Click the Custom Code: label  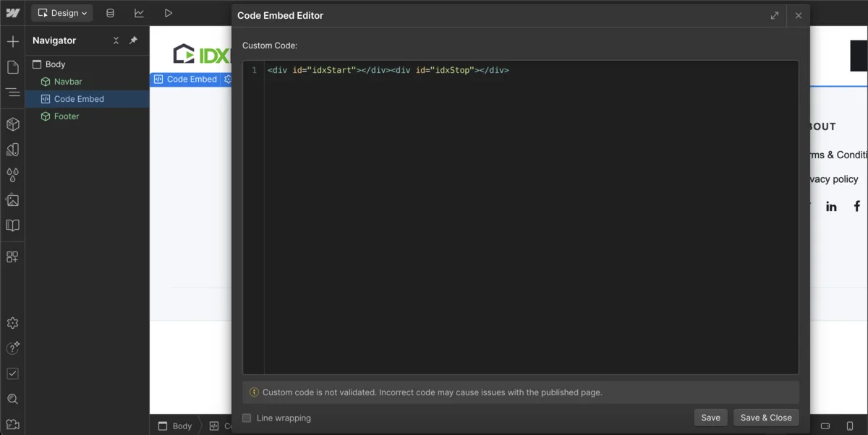(270, 46)
